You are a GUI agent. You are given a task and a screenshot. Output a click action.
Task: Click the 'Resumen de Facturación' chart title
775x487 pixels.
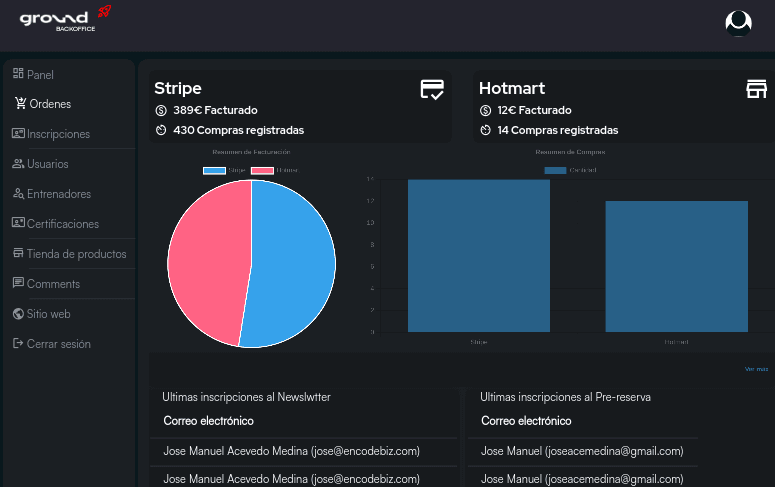(251, 152)
